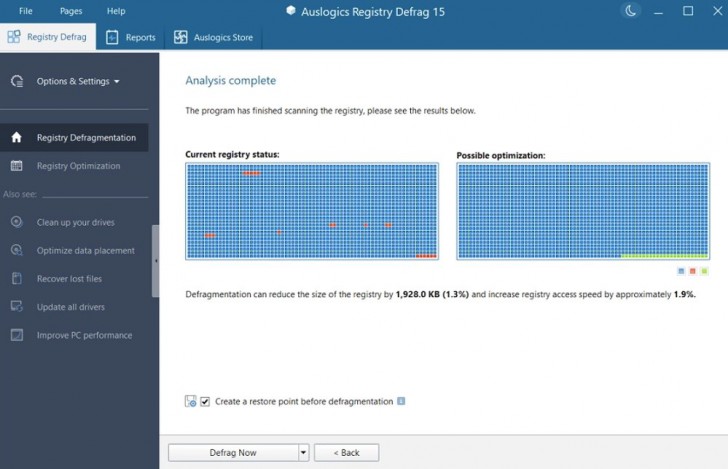Click the Reports tab chart icon
Viewport: 728px width, 469px height.
[x=112, y=37]
